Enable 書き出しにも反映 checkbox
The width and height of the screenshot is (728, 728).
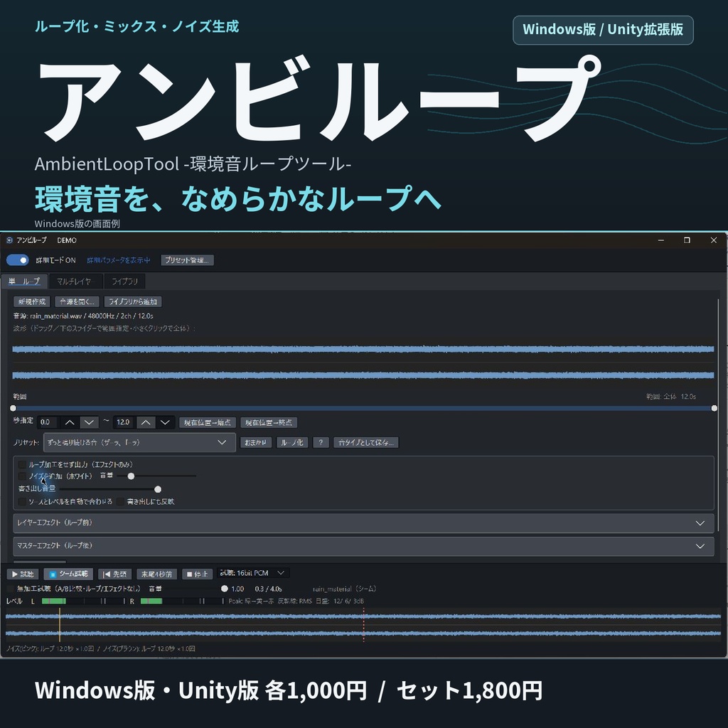click(x=121, y=501)
